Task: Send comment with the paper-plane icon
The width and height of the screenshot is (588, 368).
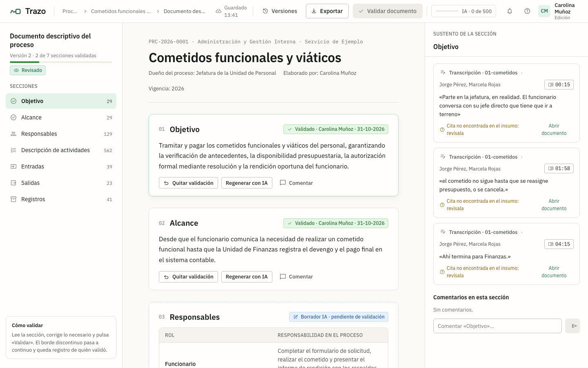Action: [x=572, y=326]
